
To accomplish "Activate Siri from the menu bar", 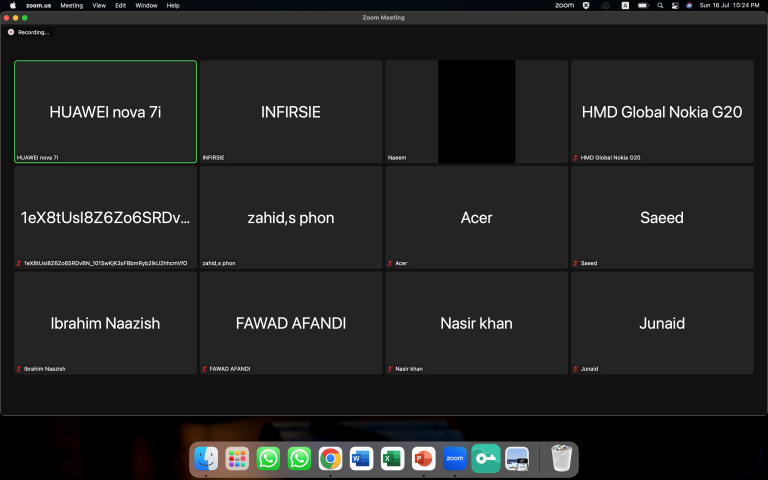I will click(689, 5).
